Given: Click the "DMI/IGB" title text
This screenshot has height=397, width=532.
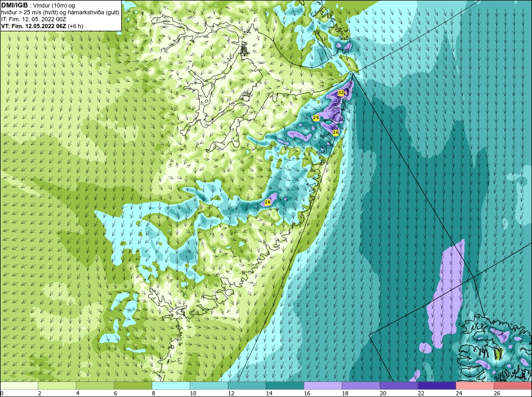Looking at the screenshot, I should (14, 5).
